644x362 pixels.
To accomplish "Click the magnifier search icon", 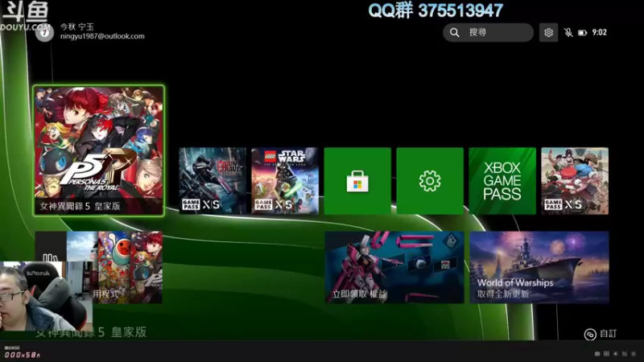I will pos(454,32).
